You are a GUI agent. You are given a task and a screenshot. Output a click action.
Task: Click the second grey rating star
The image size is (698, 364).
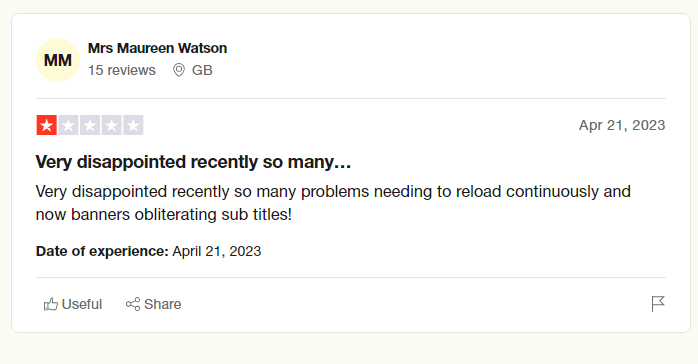pos(69,125)
